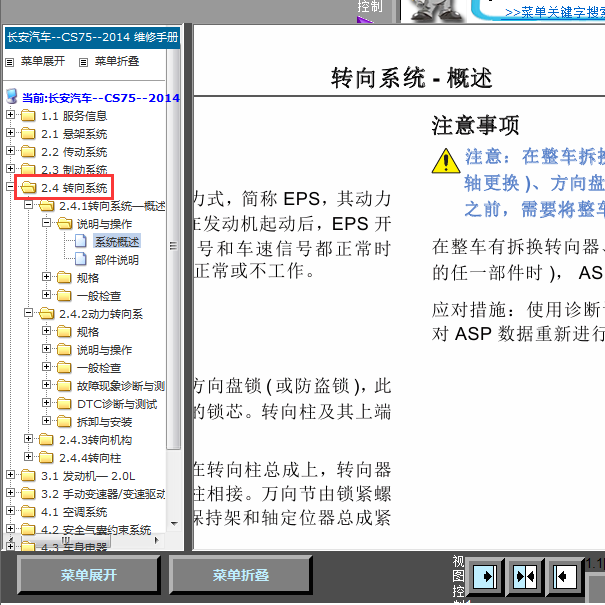Click the folder icon of 3.2 手动变速器
The height and width of the screenshot is (605, 605).
tap(28, 493)
